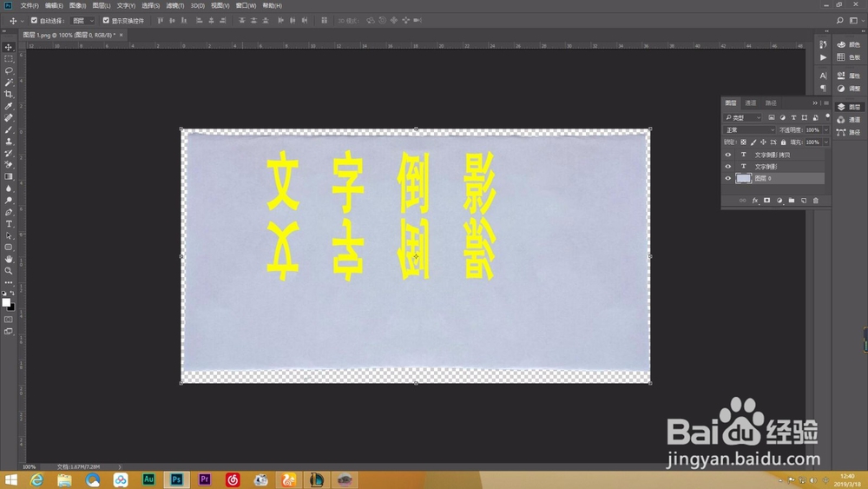This screenshot has width=868, height=489.
Task: Toggle Quick Mask mode icon
Action: (x=9, y=320)
